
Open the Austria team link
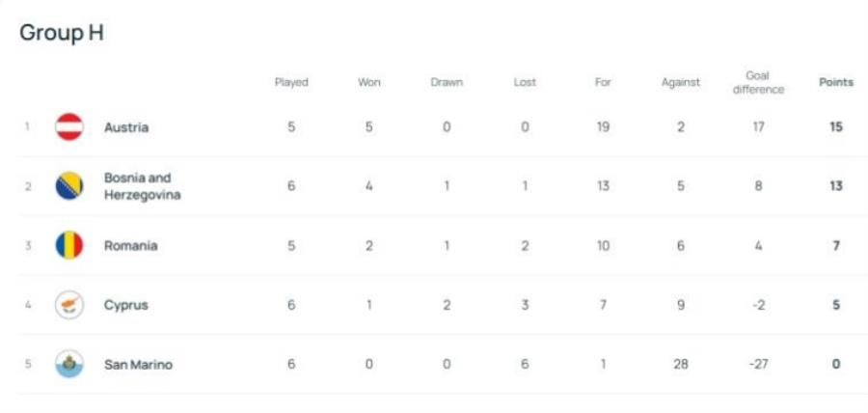(126, 127)
